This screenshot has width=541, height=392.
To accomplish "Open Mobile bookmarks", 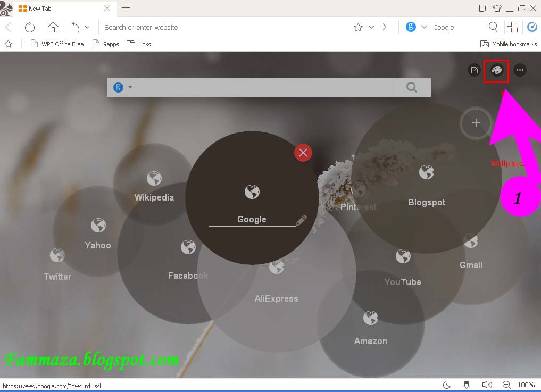I will (509, 44).
